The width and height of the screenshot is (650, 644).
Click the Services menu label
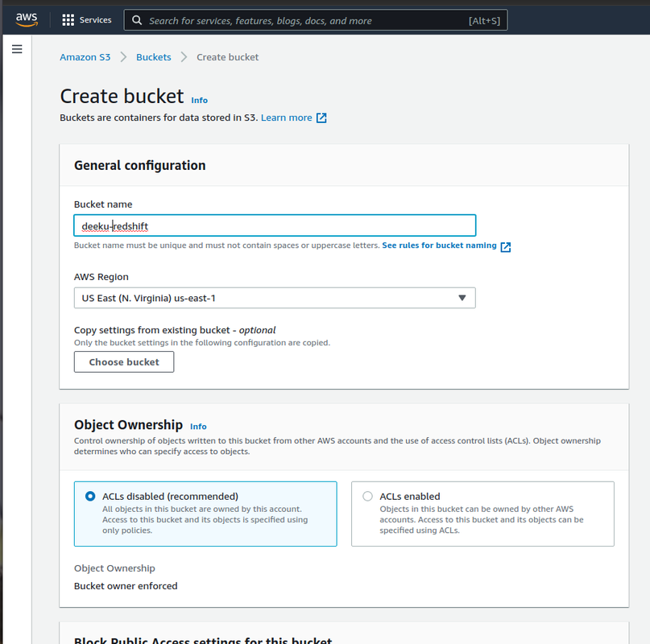95,20
